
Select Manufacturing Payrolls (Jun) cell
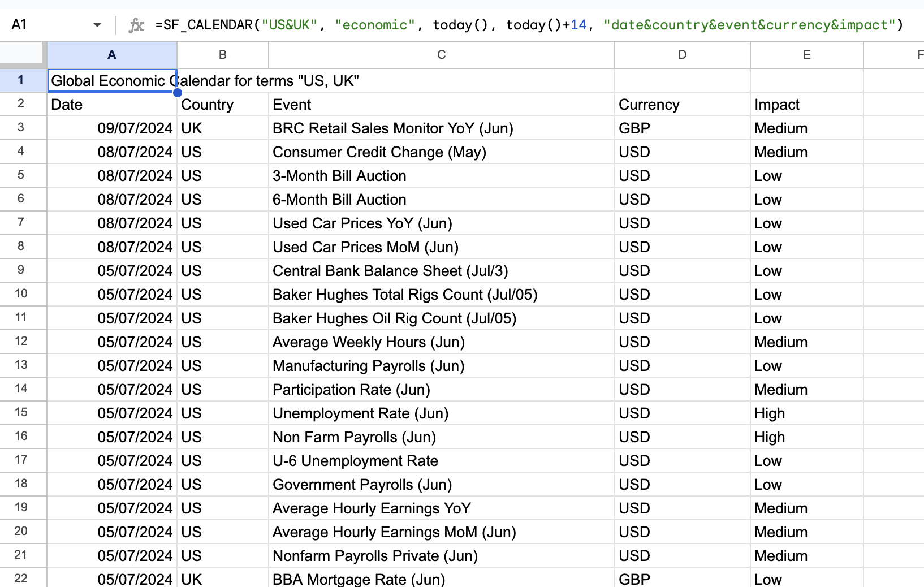click(x=442, y=366)
